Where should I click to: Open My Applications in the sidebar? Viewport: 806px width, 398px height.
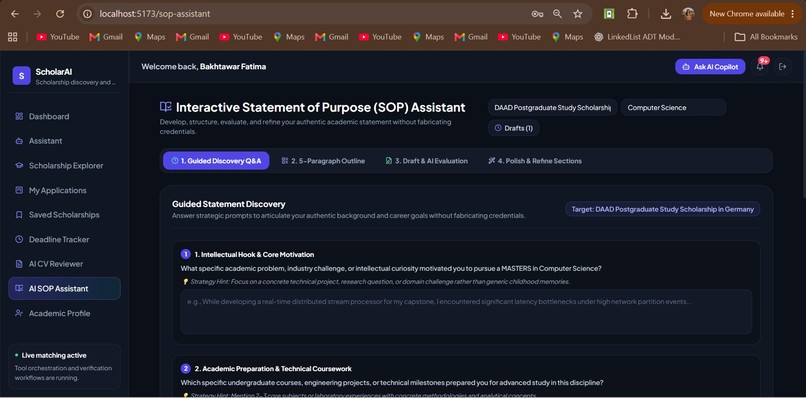pyautogui.click(x=64, y=190)
